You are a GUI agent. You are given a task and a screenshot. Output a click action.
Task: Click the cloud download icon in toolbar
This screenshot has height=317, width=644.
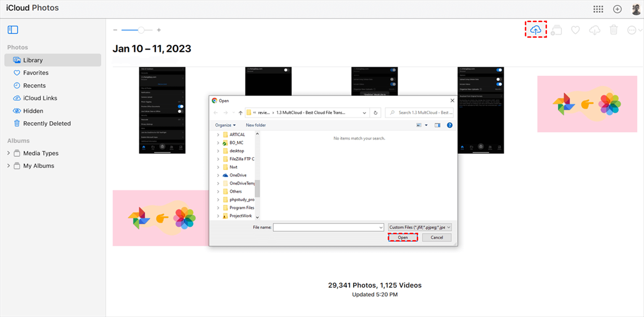coord(595,31)
